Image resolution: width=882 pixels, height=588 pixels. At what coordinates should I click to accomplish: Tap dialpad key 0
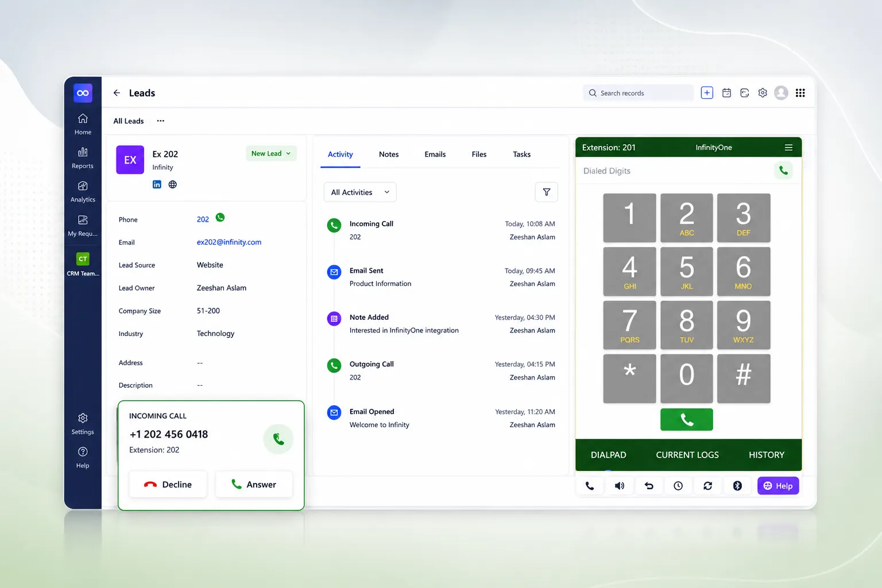click(x=687, y=378)
